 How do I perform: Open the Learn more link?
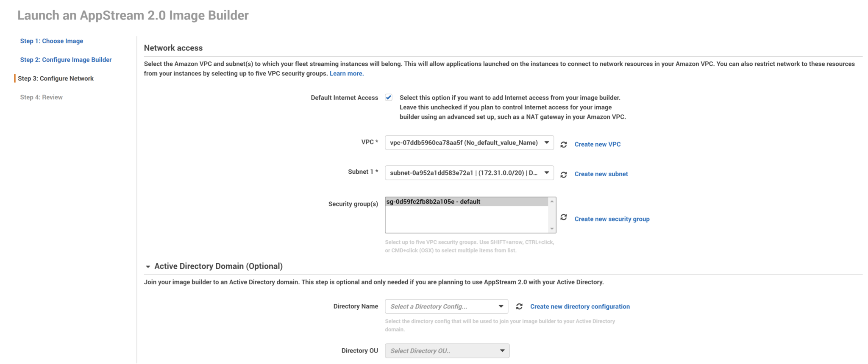pyautogui.click(x=346, y=73)
